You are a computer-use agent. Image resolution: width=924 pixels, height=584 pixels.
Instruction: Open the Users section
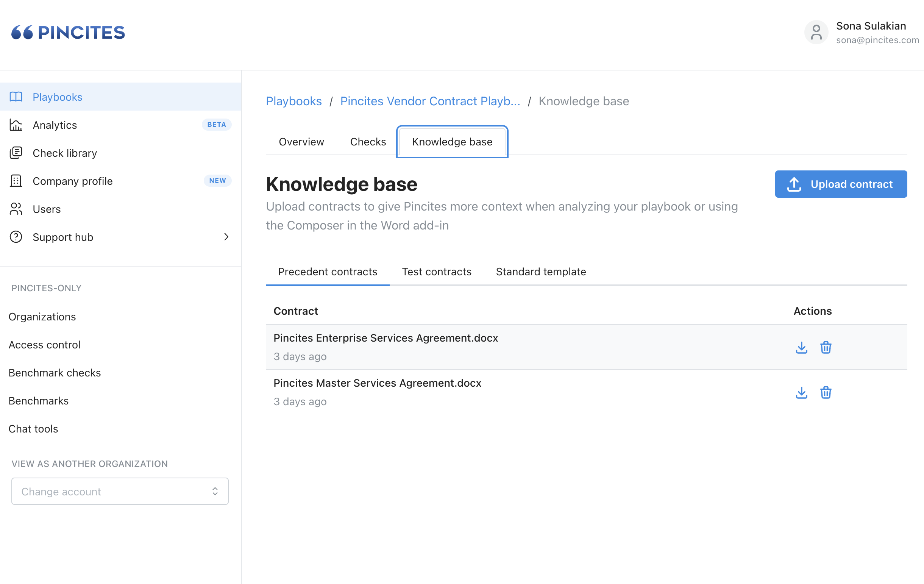47,209
